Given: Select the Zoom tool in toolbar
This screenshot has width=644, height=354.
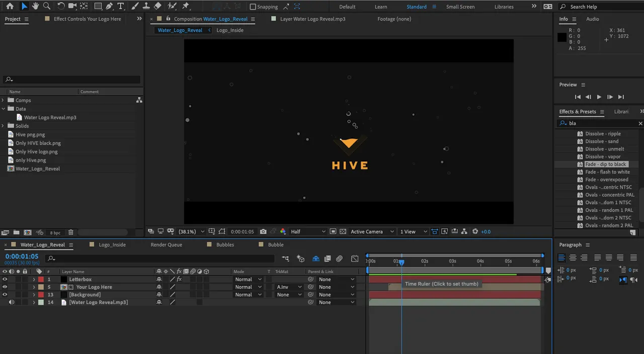Looking at the screenshot, I should coord(47,6).
